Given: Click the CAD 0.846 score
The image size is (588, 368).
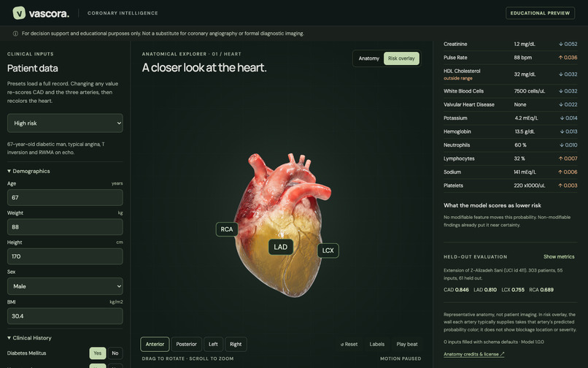Looking at the screenshot, I should [456, 290].
